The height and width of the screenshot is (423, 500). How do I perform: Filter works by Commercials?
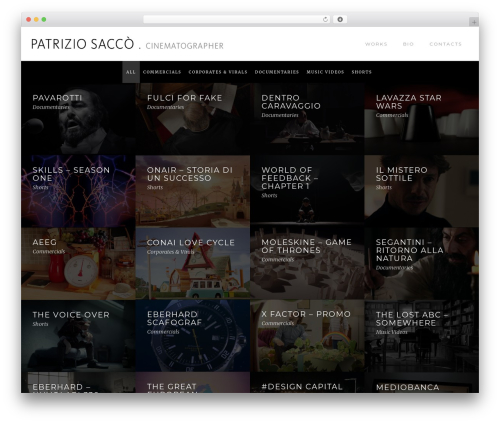tap(162, 72)
